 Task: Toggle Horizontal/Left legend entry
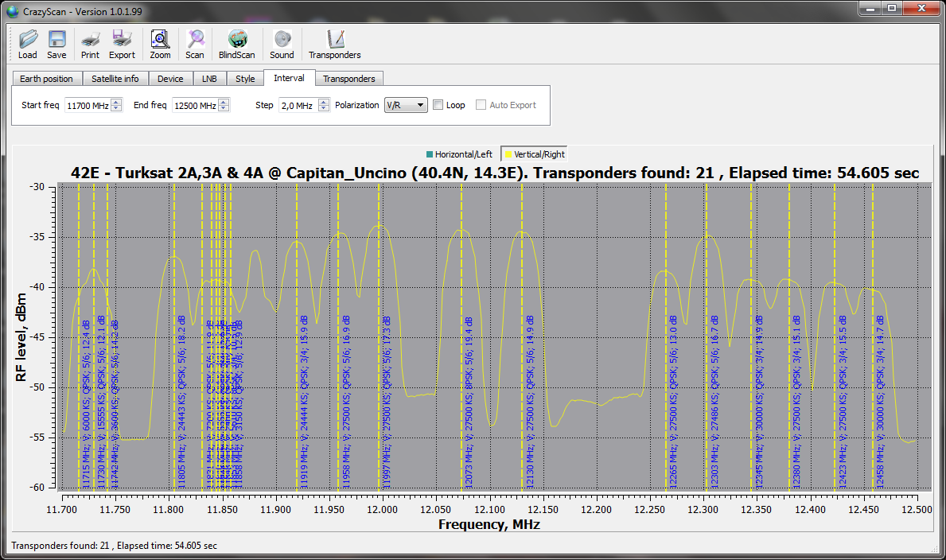[460, 154]
